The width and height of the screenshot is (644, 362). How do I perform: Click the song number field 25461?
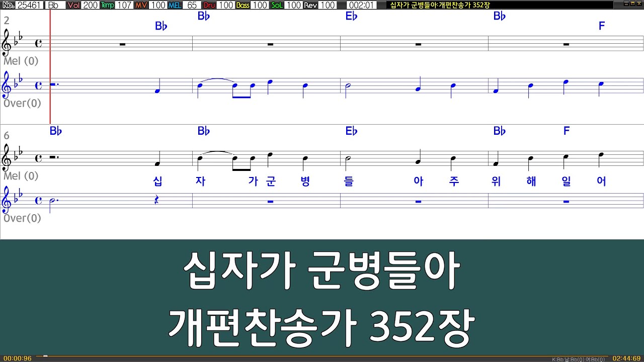(29, 5)
